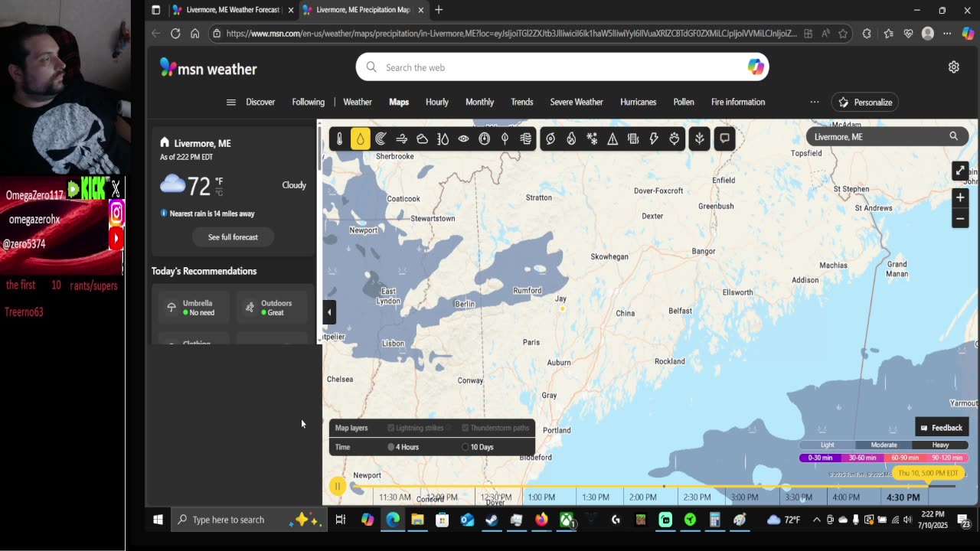Click the msn weather logo

208,68
